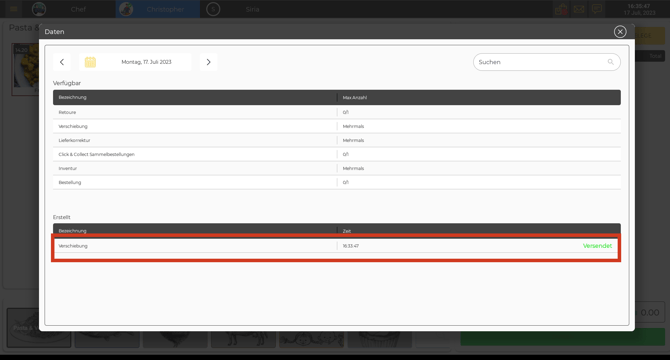Open the chat bubble icon
670x360 pixels.
(597, 9)
